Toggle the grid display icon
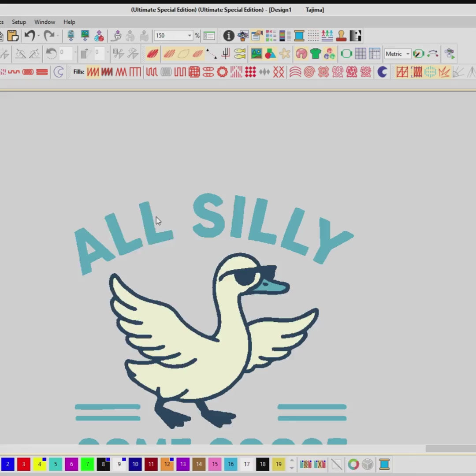This screenshot has width=476, height=476. click(x=361, y=54)
